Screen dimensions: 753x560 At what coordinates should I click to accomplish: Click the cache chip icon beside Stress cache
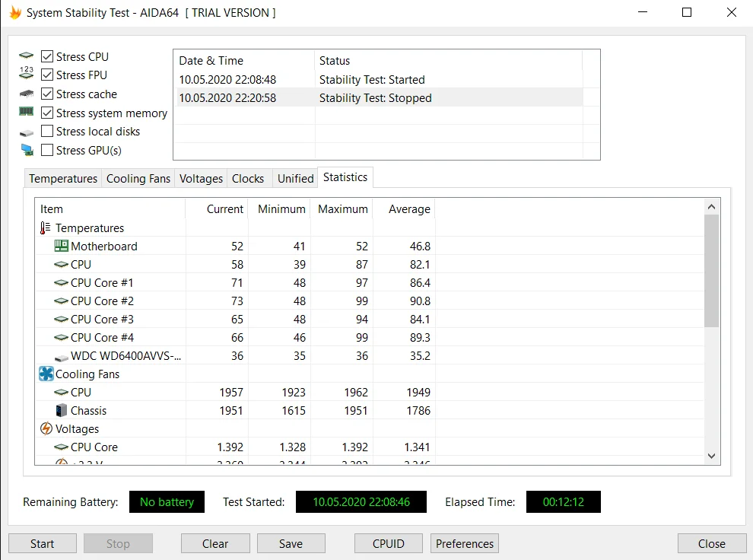tap(27, 93)
